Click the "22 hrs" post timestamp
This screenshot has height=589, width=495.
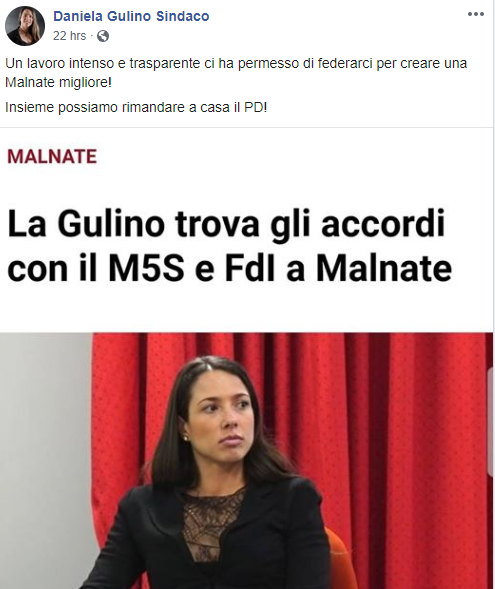click(x=69, y=36)
